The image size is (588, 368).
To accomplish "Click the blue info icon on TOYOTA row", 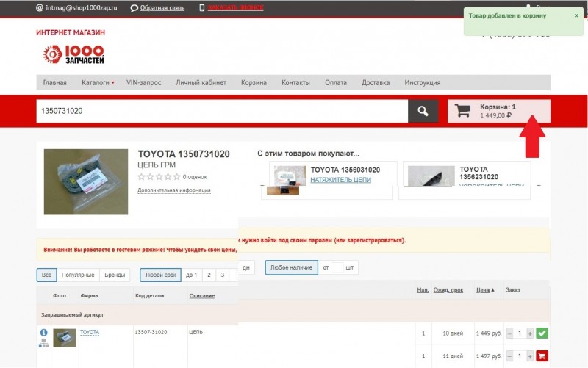I will coord(43,333).
